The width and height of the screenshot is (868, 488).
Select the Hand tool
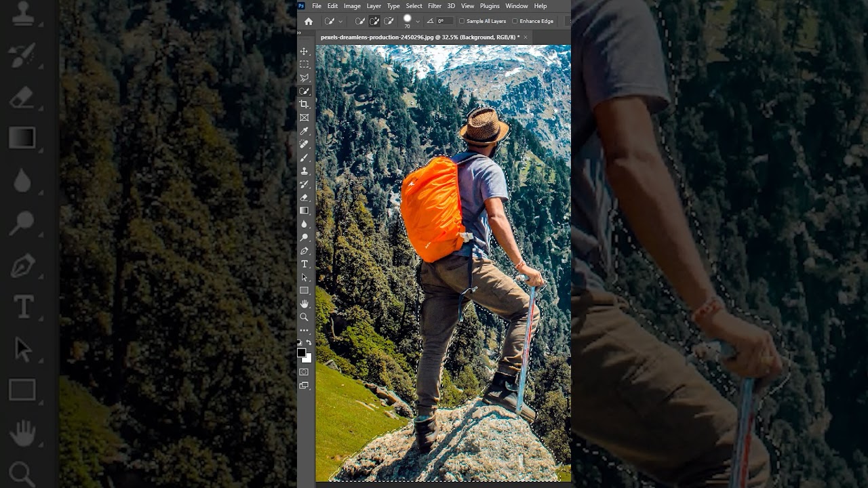(304, 304)
